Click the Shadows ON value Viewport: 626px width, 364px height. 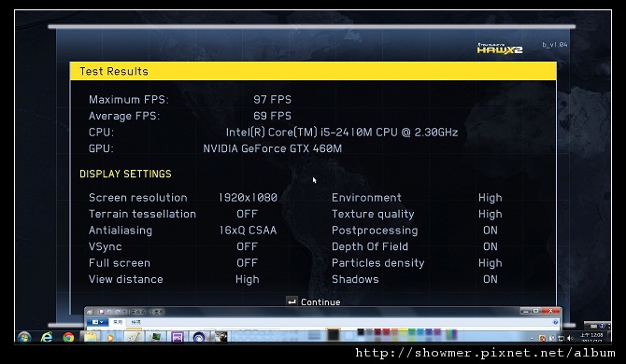tap(491, 279)
